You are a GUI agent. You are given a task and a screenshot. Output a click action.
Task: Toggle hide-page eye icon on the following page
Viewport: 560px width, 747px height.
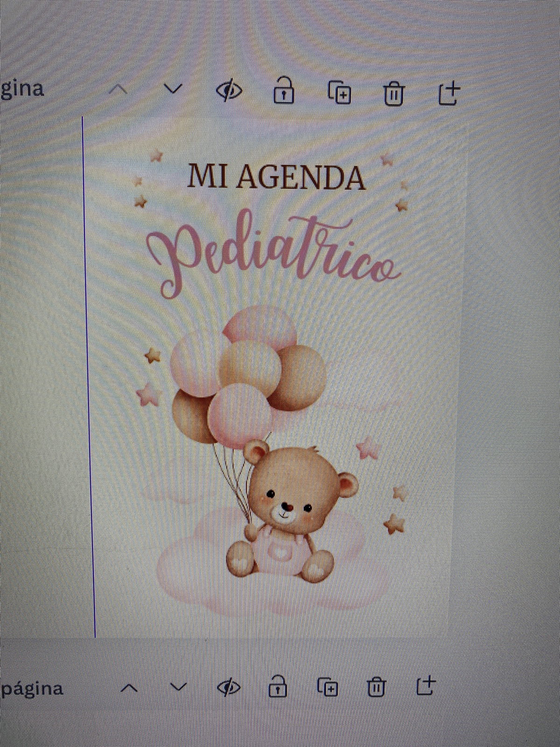[229, 687]
